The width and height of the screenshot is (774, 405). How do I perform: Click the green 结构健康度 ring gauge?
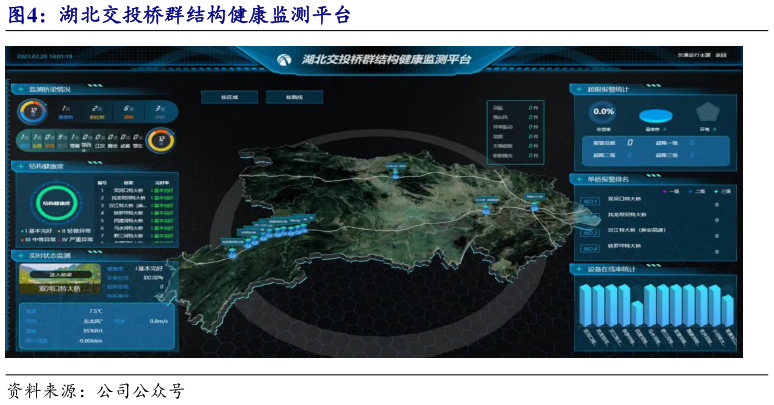point(56,203)
